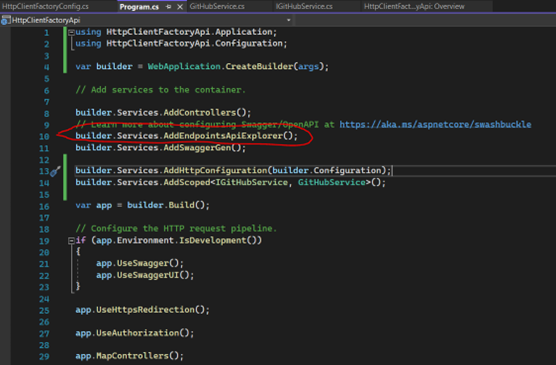Click UseAuthorization on line 27
Image resolution: width=556 pixels, height=365 pixels.
click(138, 333)
